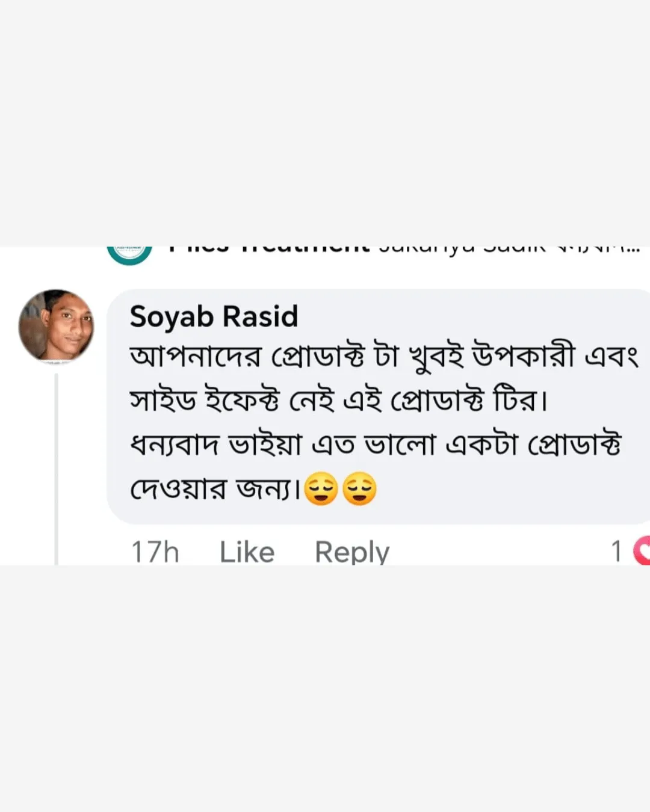Image resolution: width=650 pixels, height=812 pixels.
Task: Click the text দেওয়ার জন্য in the last line
Action: [x=214, y=488]
